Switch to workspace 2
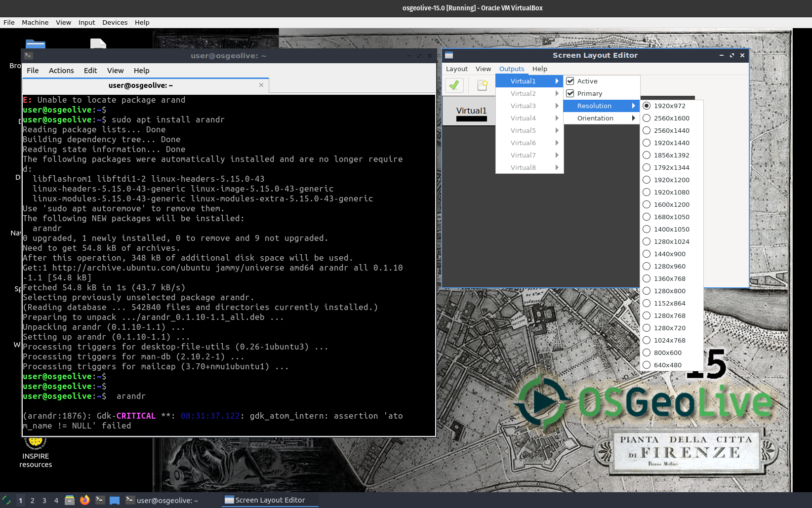This screenshot has width=812, height=508. [x=33, y=500]
